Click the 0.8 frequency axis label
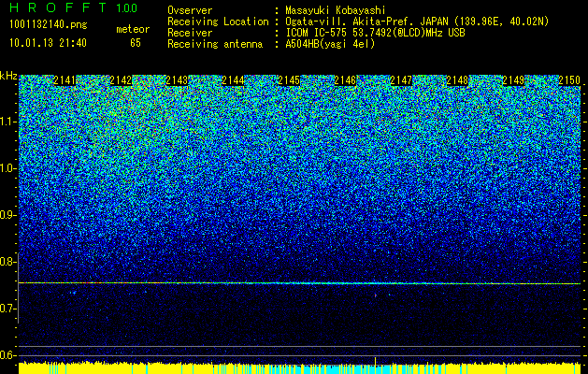This screenshot has width=588, height=374. (8, 262)
